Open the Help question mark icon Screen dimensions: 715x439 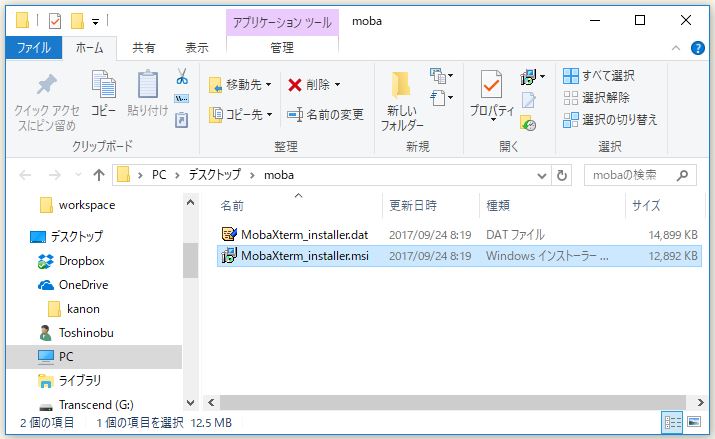[698, 48]
